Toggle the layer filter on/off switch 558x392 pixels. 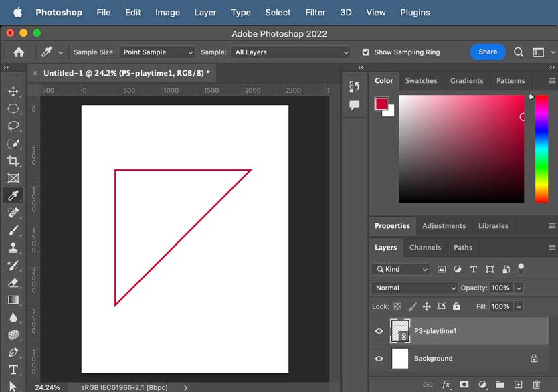[521, 268]
